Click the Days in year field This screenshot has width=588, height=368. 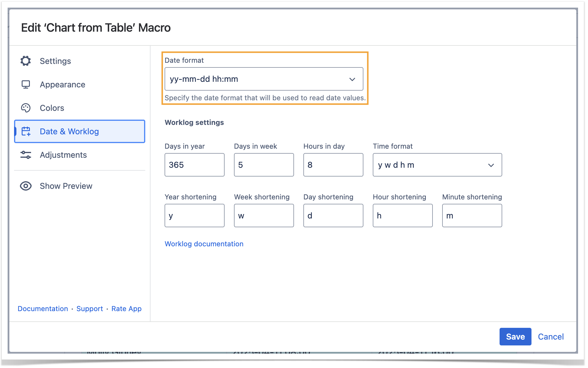[x=194, y=165]
